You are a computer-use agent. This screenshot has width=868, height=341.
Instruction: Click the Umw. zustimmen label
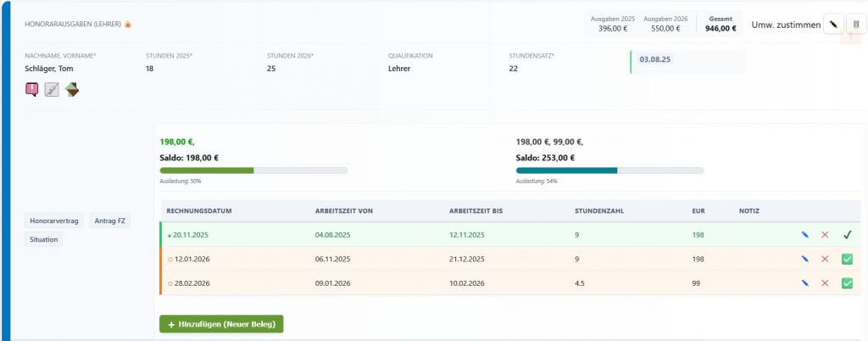(x=786, y=25)
